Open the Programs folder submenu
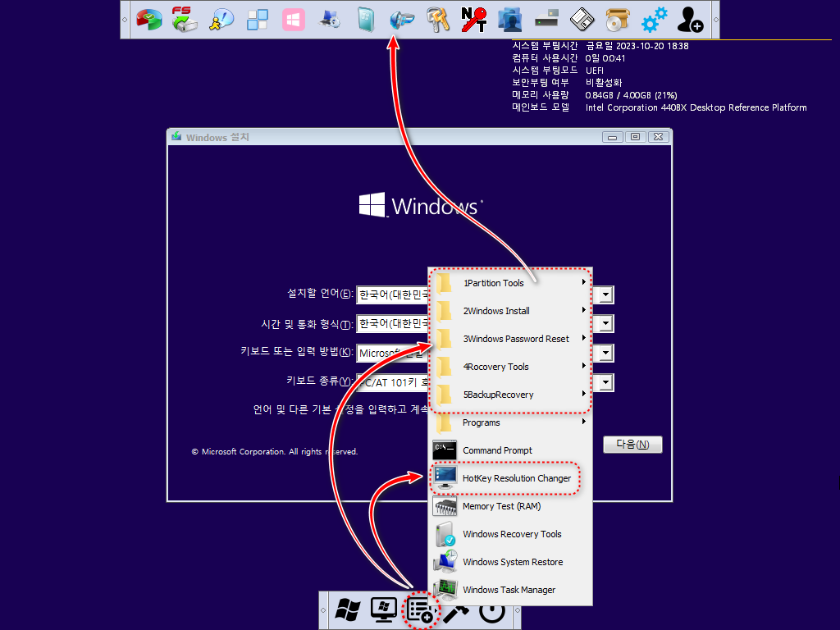The width and height of the screenshot is (840, 630). click(x=510, y=422)
